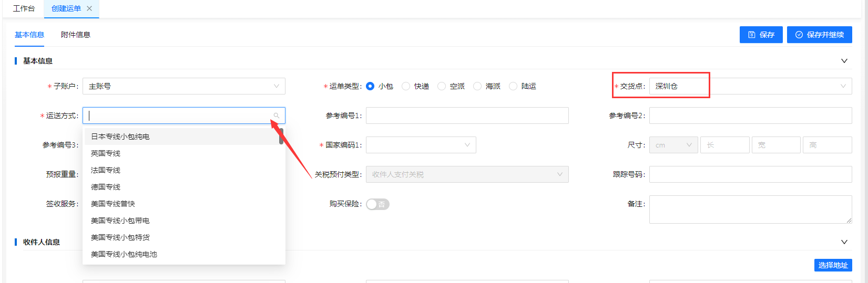Image resolution: width=868 pixels, height=283 pixels.
Task: Choose 空派 as waybill type
Action: pyautogui.click(x=442, y=86)
